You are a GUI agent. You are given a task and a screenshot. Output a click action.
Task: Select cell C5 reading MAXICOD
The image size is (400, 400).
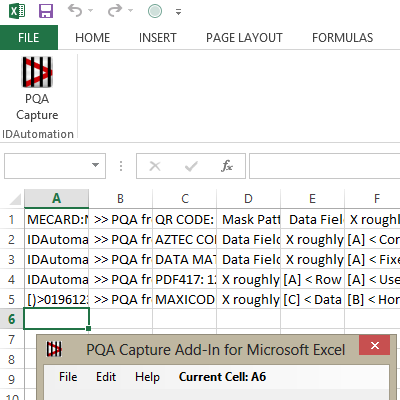coord(185,299)
